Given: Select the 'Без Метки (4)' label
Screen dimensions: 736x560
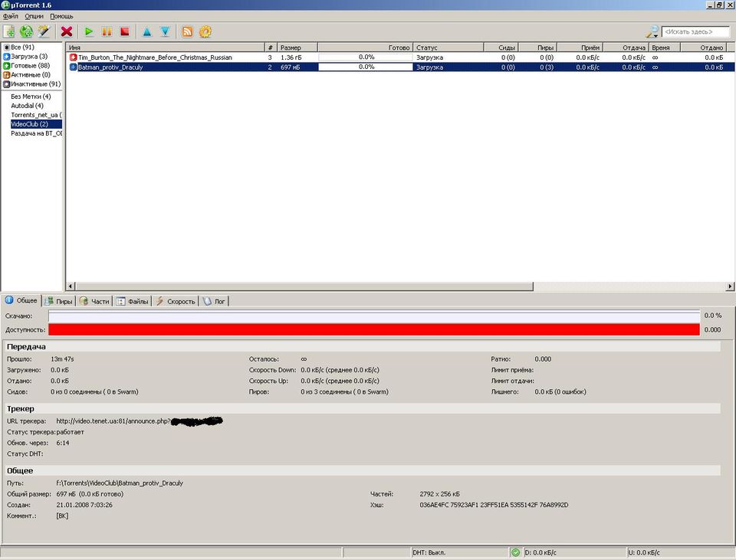Looking at the screenshot, I should click(31, 97).
